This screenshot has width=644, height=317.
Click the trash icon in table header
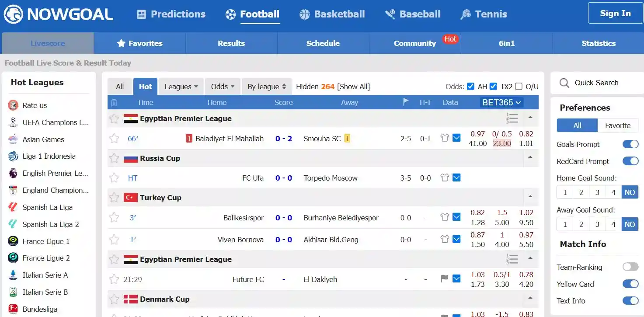[114, 103]
